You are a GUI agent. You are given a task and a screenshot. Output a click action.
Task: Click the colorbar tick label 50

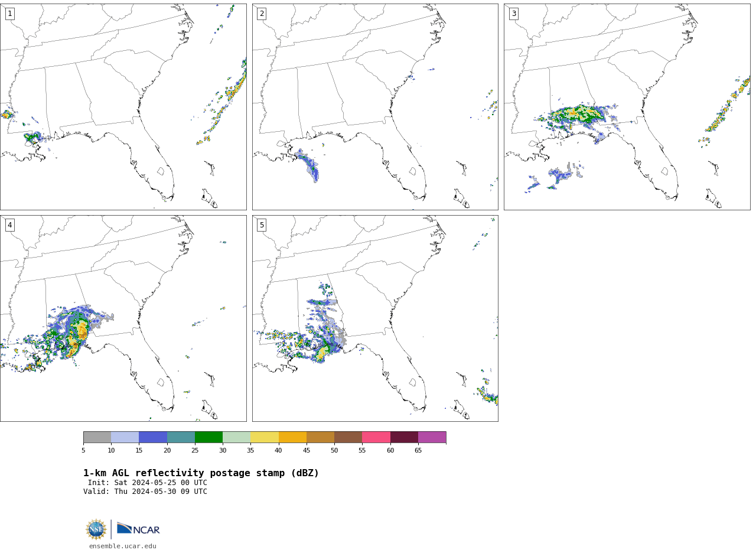pos(334,450)
